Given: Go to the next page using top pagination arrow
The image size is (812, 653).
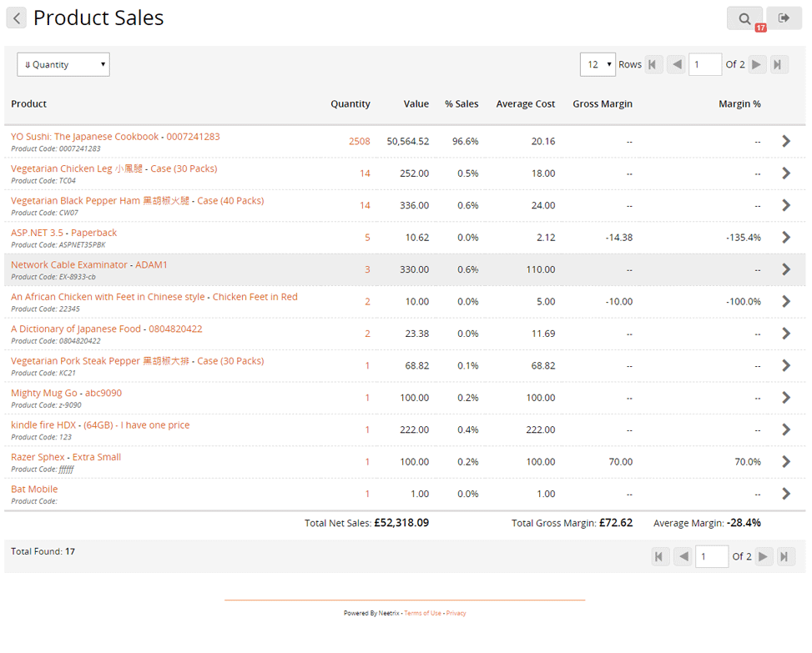Looking at the screenshot, I should (757, 64).
